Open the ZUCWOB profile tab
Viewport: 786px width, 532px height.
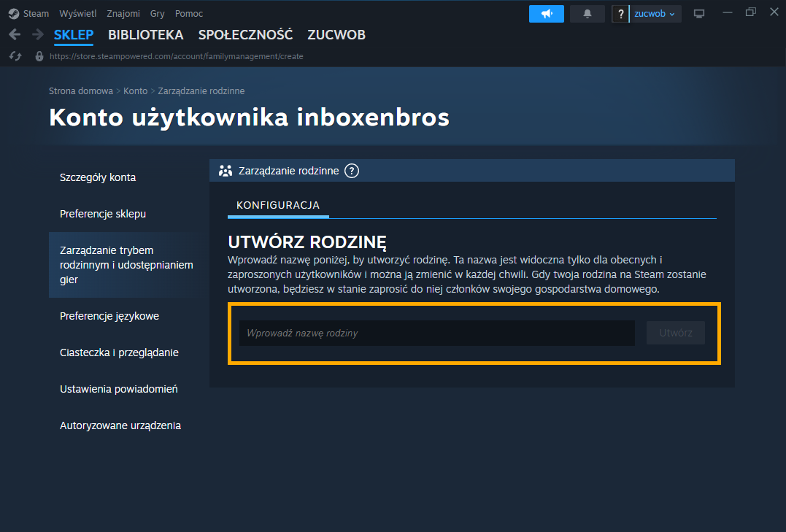point(336,34)
